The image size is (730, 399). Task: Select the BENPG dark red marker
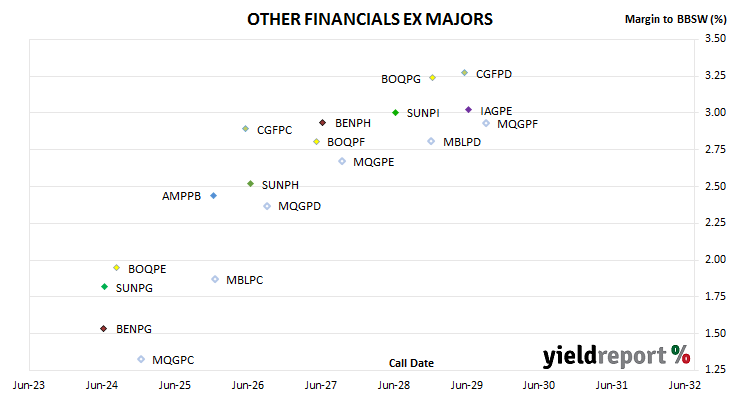pos(104,329)
